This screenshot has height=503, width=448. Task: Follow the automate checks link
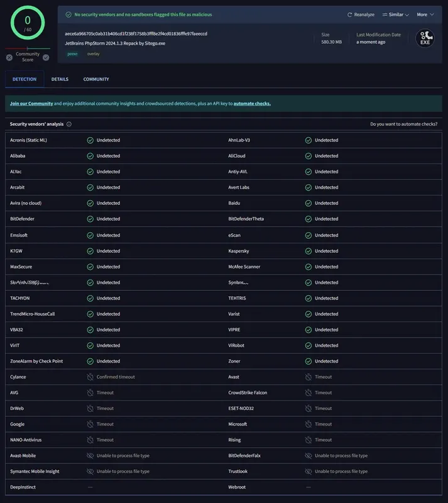click(x=252, y=104)
